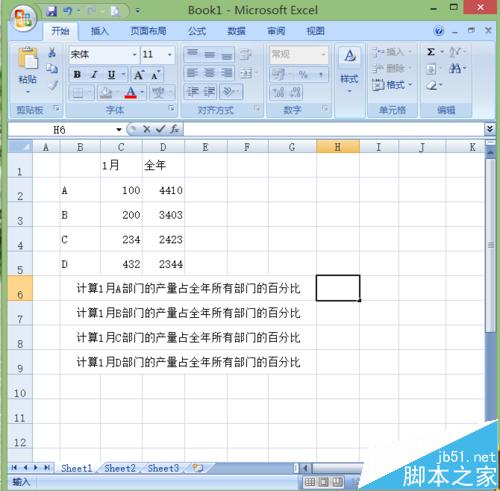Confirm formula entry with checkmark

coord(160,129)
